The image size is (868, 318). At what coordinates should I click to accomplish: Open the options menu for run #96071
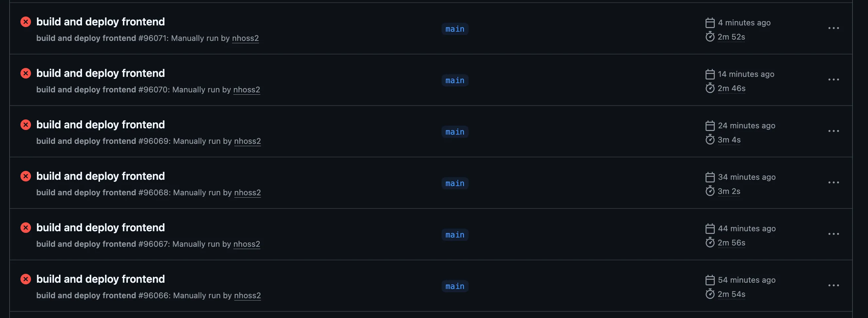833,28
